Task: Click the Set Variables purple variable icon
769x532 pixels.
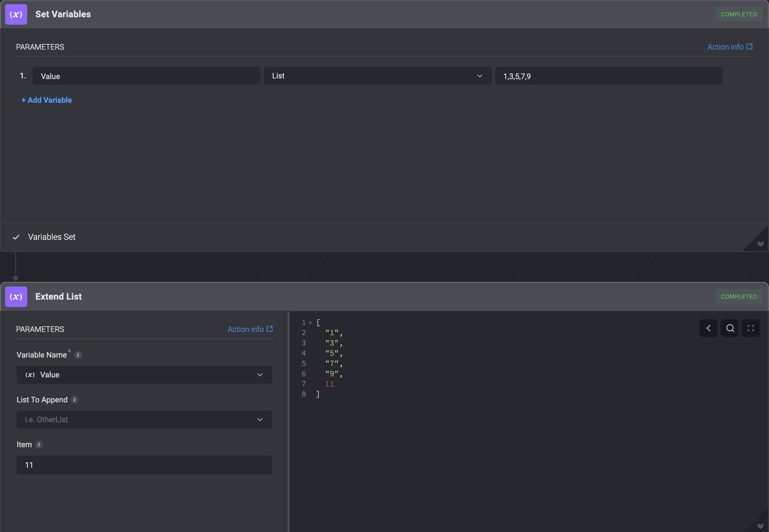Action: [x=16, y=14]
